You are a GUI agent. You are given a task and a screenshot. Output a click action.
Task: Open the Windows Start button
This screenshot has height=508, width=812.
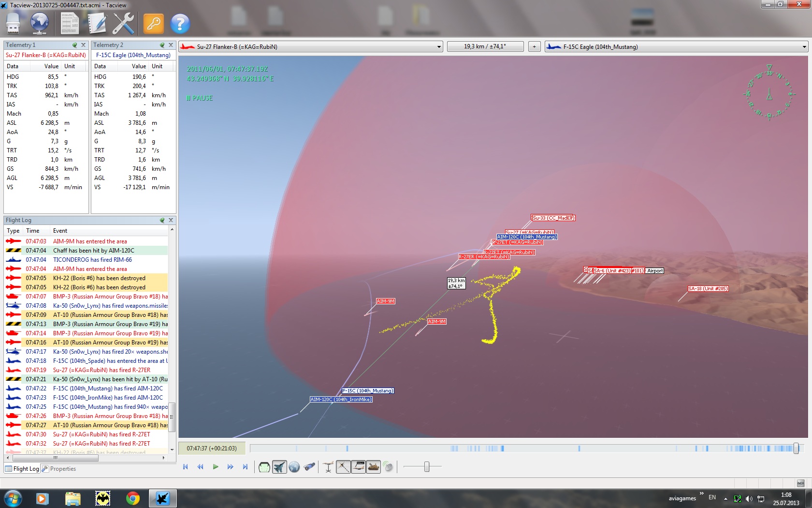[x=12, y=498]
